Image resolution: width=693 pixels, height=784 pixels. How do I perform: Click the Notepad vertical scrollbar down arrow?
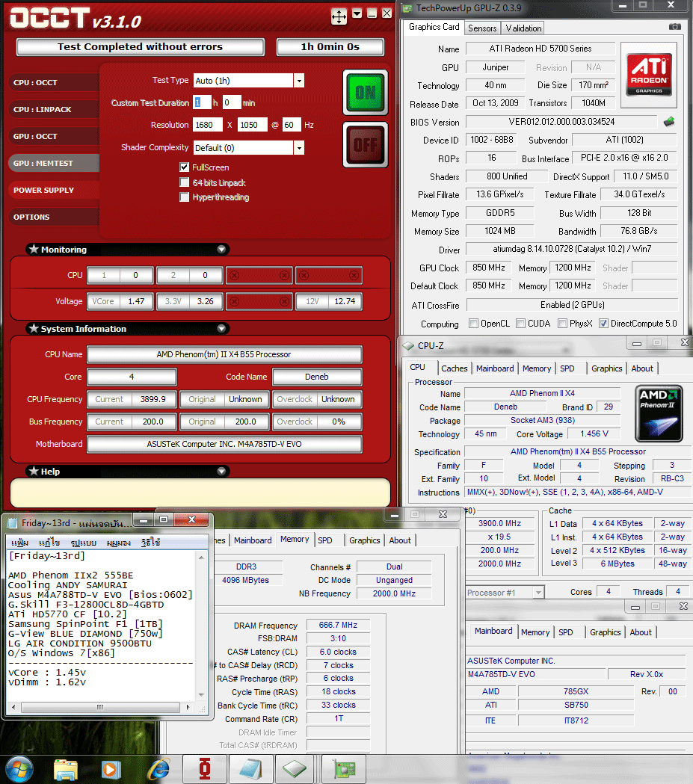tap(202, 694)
